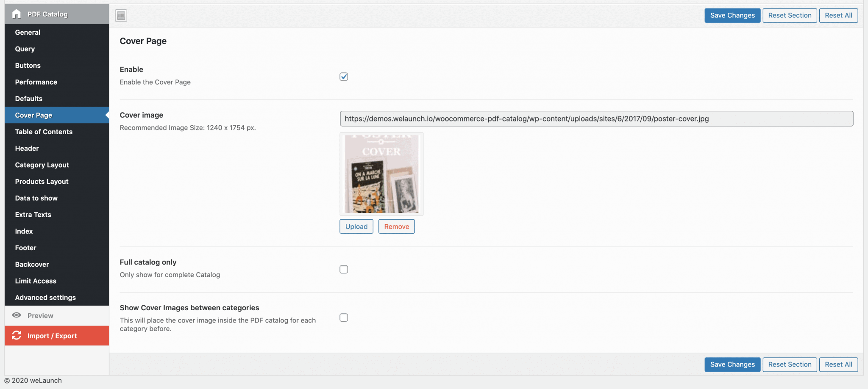Navigate to the Extra Texts section
Viewport: 868px width, 389px height.
33,214
